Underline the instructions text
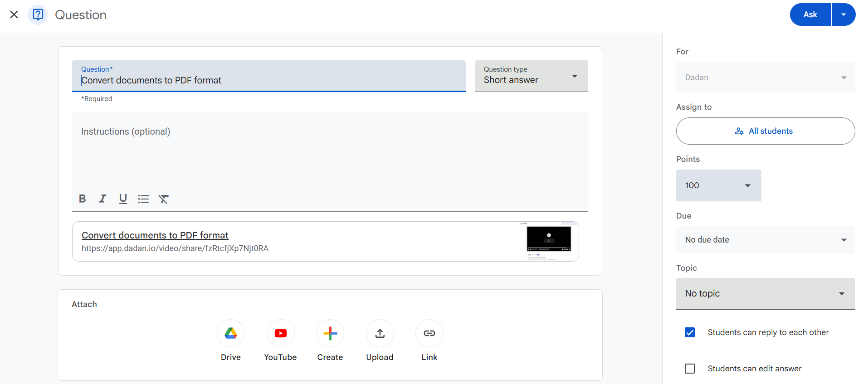The width and height of the screenshot is (868, 384). 123,199
